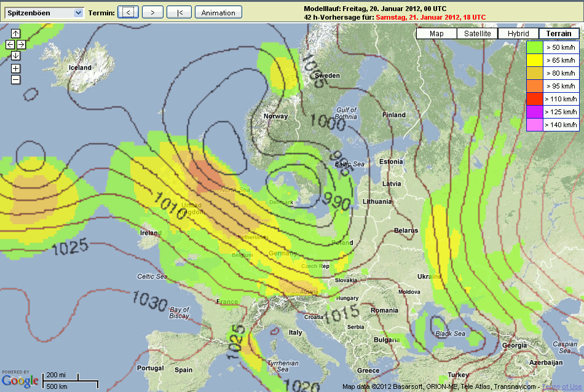Pan the map down with the arrow

[x=15, y=56]
